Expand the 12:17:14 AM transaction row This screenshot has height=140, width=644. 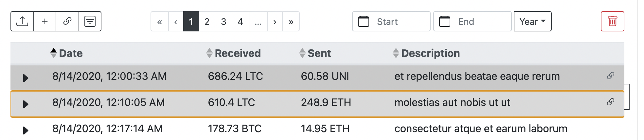tap(26, 130)
